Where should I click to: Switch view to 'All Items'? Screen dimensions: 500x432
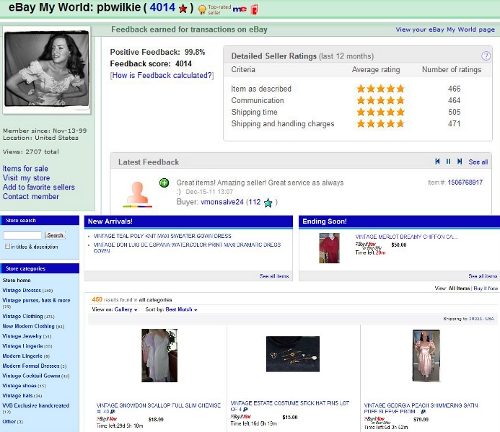pyautogui.click(x=459, y=288)
